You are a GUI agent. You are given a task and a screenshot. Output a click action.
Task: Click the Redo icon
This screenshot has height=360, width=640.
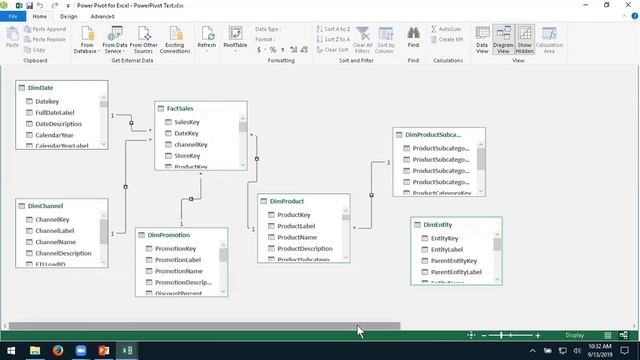point(55,6)
